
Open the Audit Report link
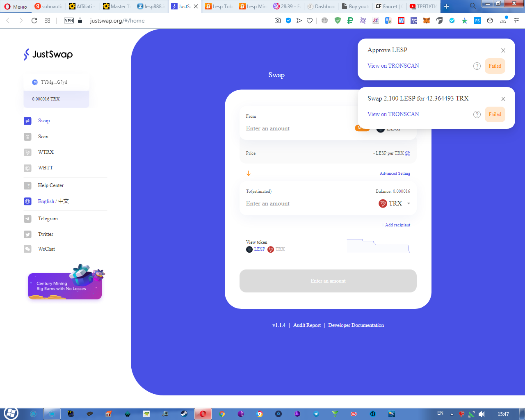(307, 325)
